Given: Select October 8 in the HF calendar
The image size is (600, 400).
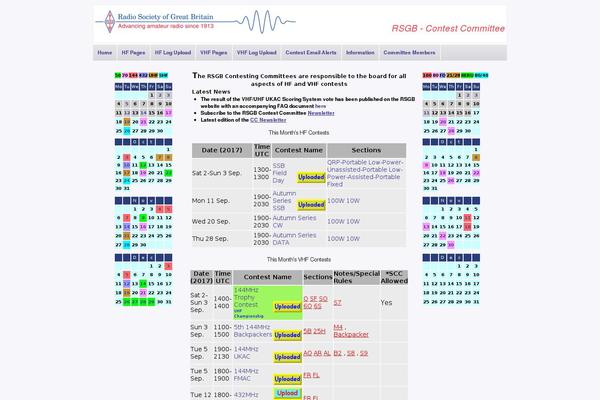Looking at the screenshot, I should tap(476, 157).
